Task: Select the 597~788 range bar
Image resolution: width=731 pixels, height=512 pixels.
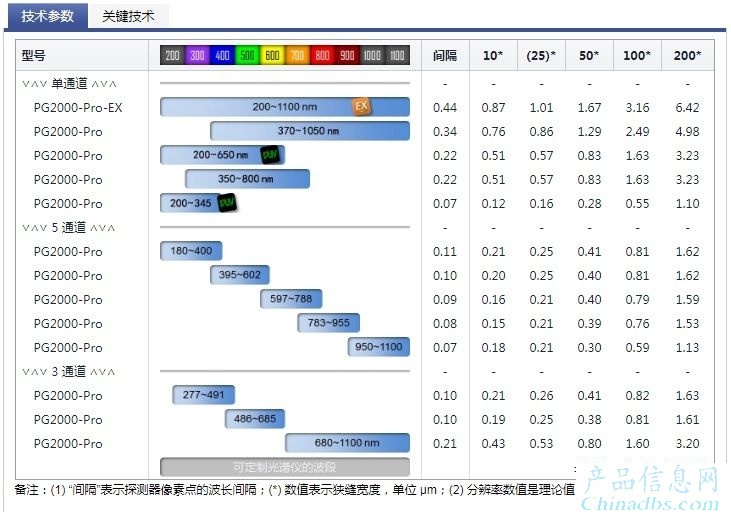Action: [291, 299]
